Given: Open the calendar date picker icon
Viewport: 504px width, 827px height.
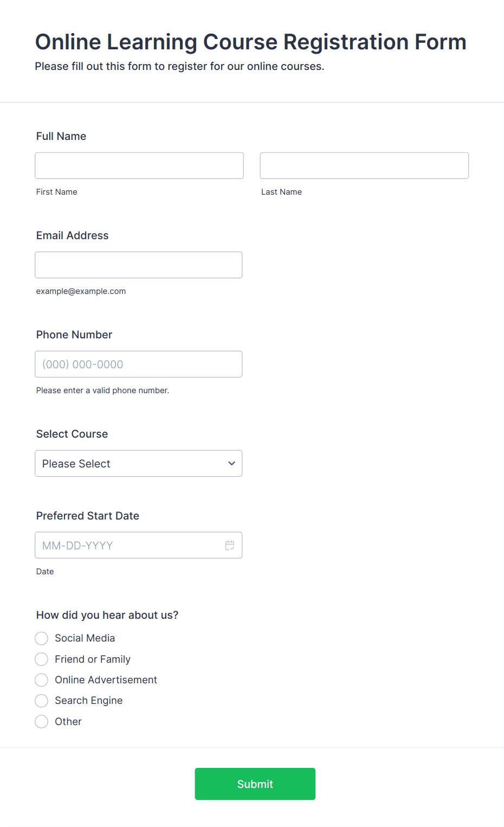Looking at the screenshot, I should (x=230, y=546).
